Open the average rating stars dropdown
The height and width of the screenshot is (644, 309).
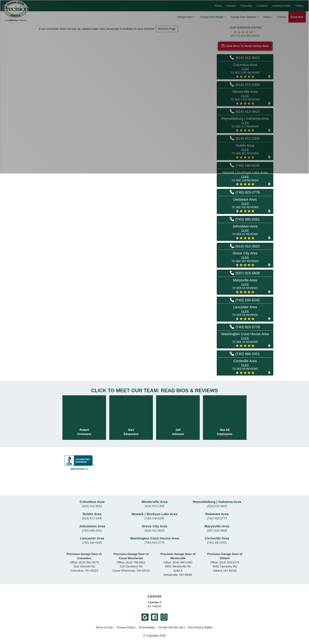pyautogui.click(x=244, y=32)
